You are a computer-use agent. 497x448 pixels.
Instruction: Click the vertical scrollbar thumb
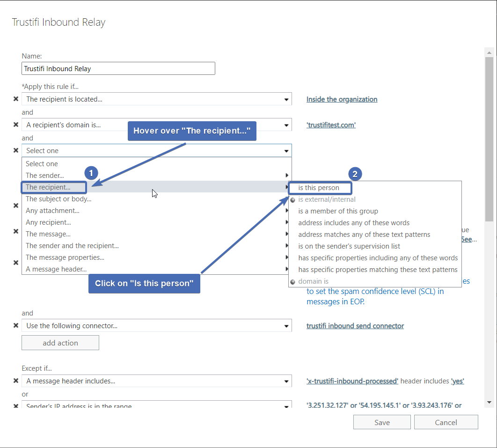[x=489, y=139]
